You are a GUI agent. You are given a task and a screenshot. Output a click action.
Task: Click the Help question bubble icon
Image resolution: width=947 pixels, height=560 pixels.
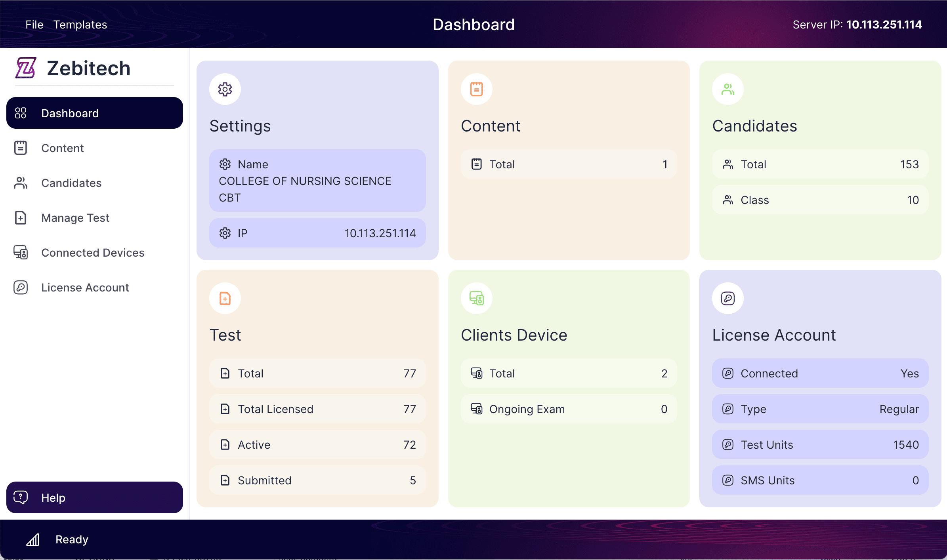pyautogui.click(x=21, y=497)
